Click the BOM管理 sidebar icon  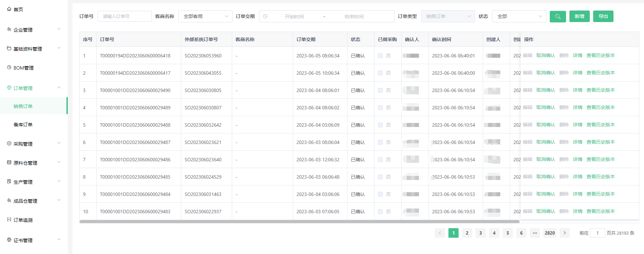(x=9, y=68)
